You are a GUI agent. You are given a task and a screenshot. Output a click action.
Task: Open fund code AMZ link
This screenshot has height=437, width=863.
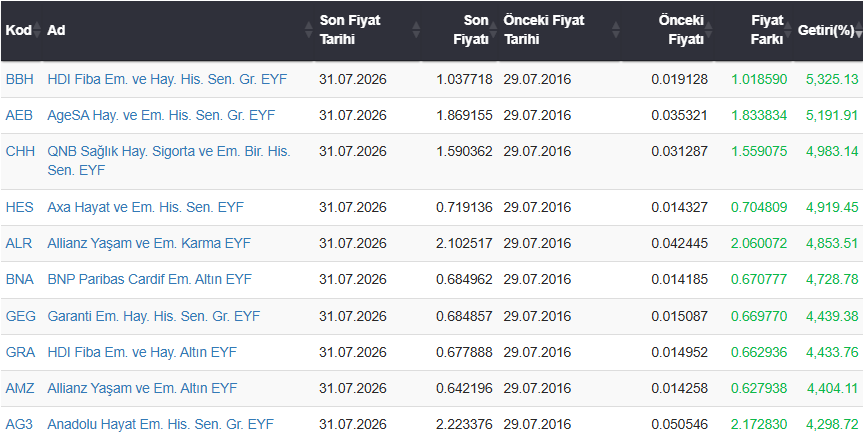pyautogui.click(x=20, y=389)
